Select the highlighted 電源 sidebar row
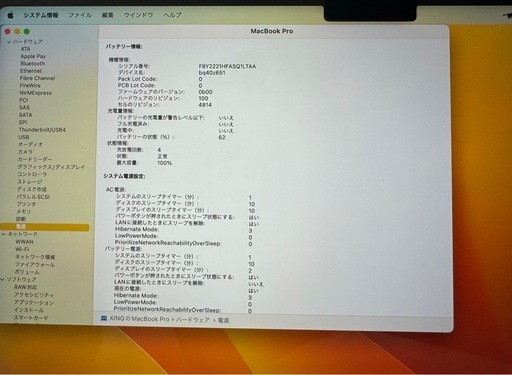This screenshot has height=375, width=512. tap(45, 227)
